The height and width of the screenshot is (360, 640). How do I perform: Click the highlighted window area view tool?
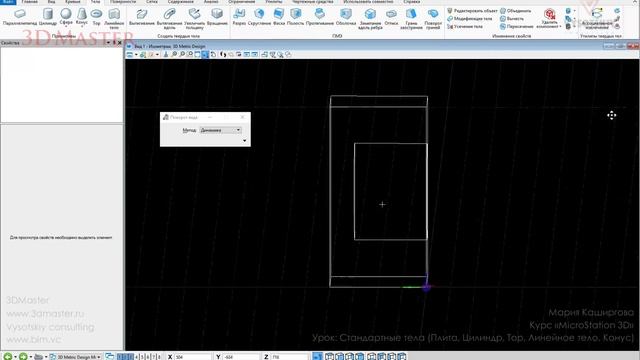(205, 54)
